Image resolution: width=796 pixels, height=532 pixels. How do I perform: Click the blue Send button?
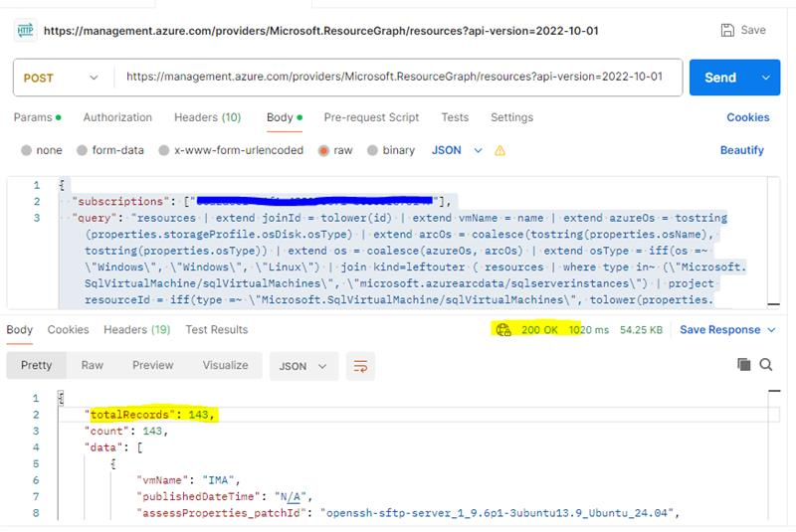[720, 78]
